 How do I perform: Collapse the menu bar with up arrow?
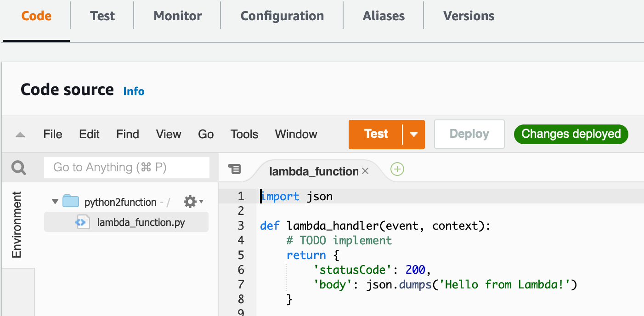(20, 135)
